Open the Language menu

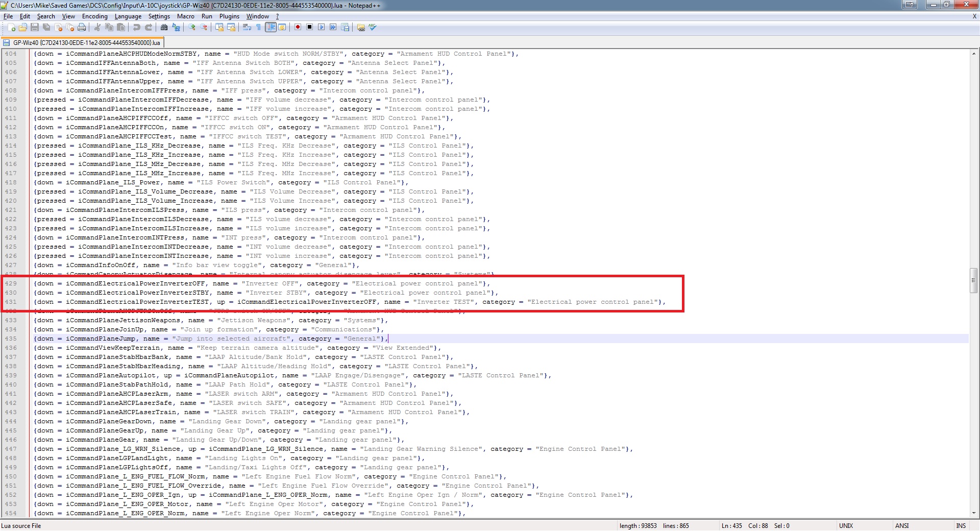[x=128, y=16]
